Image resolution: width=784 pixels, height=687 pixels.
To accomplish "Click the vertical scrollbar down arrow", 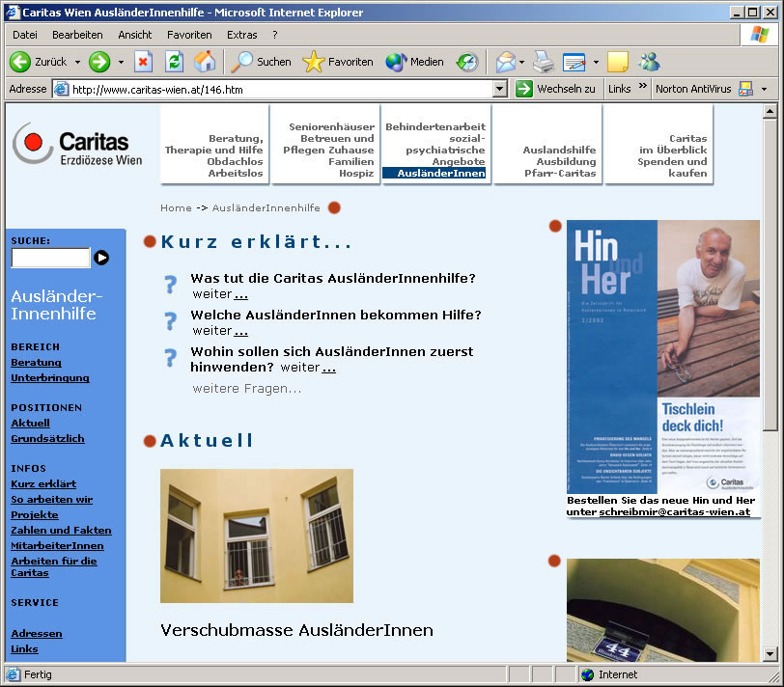I will click(x=770, y=653).
